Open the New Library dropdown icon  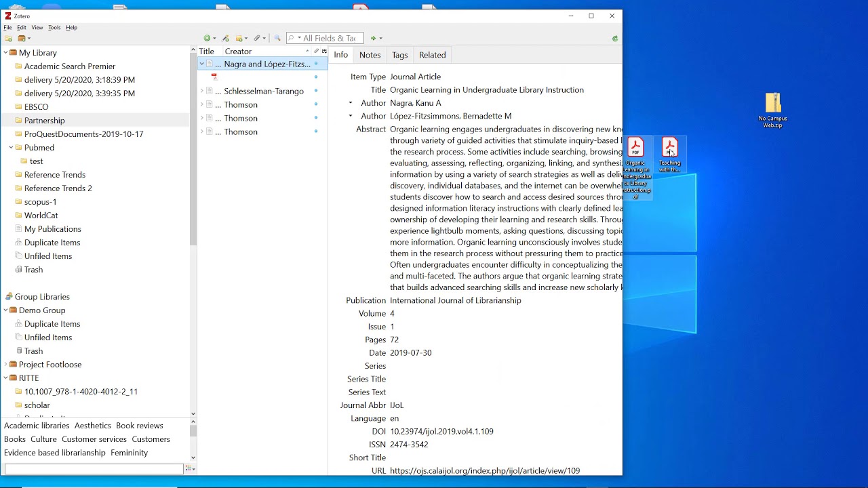coord(24,39)
